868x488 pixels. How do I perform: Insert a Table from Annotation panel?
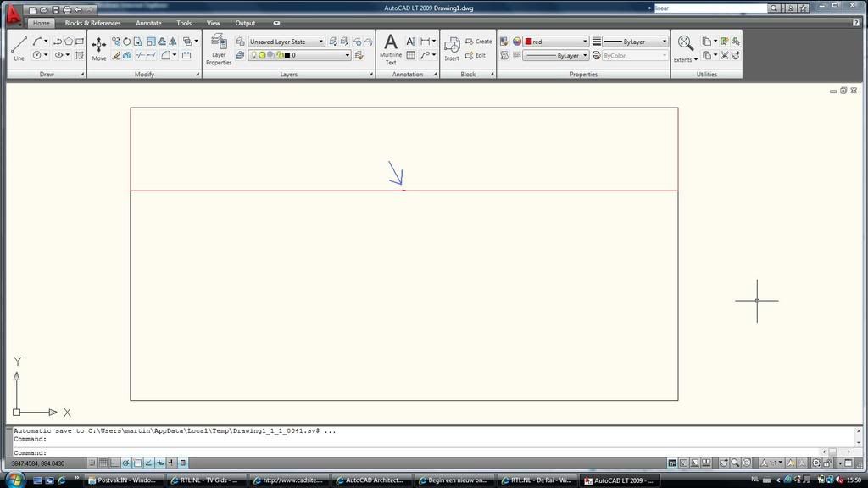coord(411,55)
